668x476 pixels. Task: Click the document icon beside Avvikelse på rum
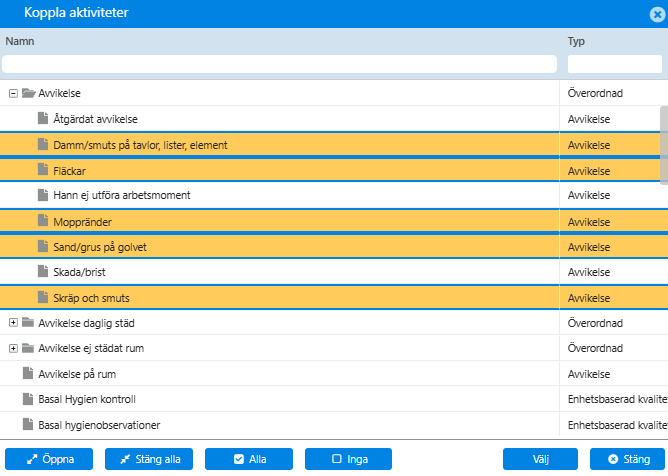pyautogui.click(x=28, y=373)
